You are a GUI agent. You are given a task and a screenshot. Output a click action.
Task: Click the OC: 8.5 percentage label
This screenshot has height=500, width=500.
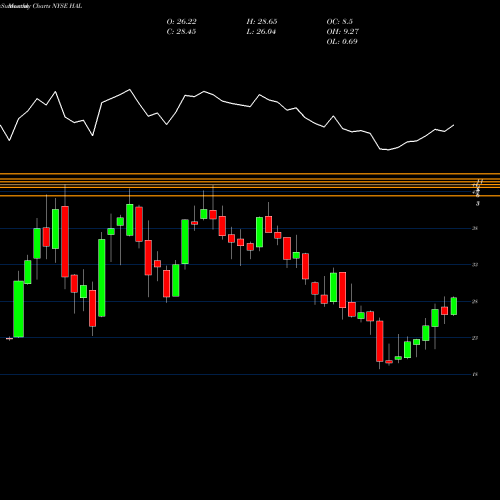(x=340, y=22)
